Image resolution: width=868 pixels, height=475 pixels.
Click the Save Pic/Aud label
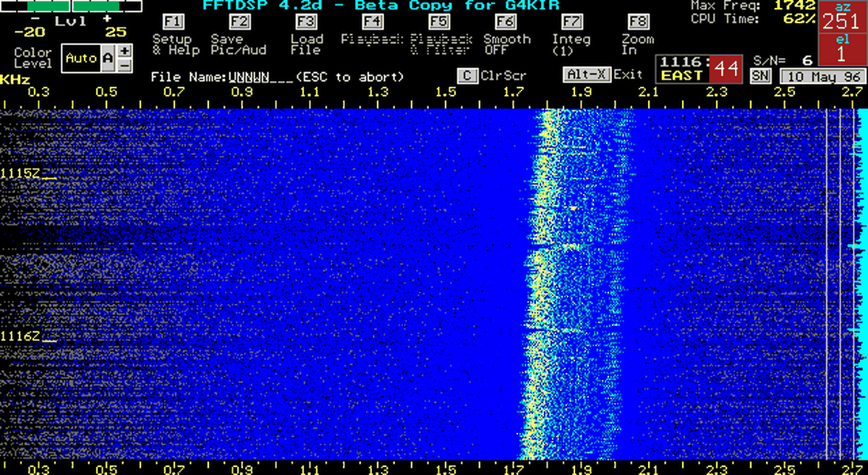[x=239, y=45]
